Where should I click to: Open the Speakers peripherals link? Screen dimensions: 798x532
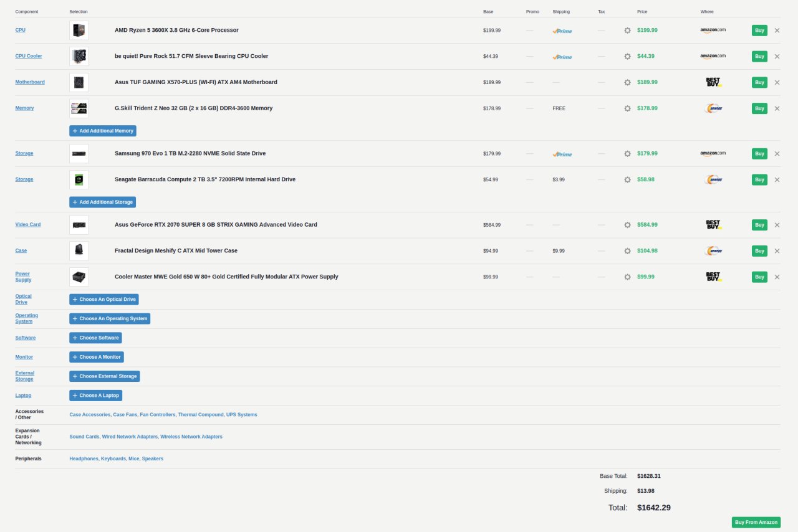pos(153,458)
